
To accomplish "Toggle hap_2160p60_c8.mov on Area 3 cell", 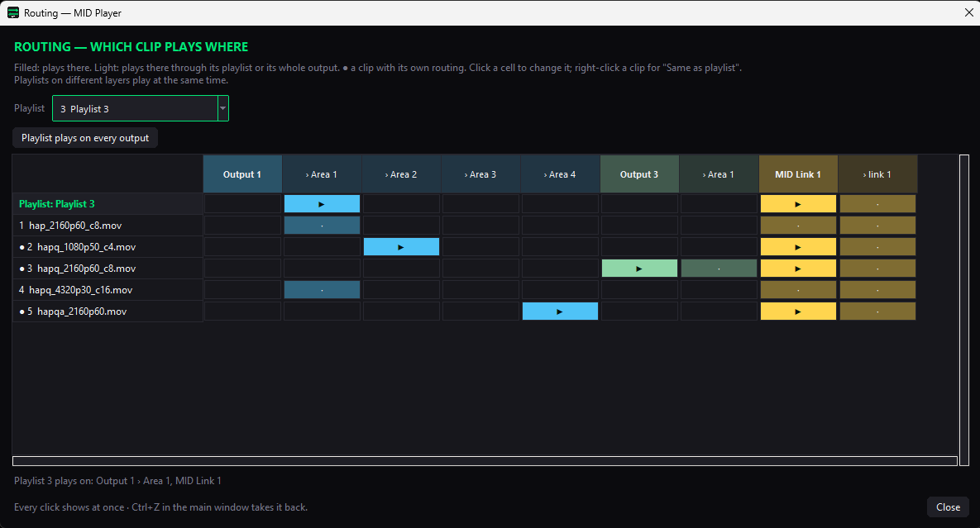I will pos(480,226).
